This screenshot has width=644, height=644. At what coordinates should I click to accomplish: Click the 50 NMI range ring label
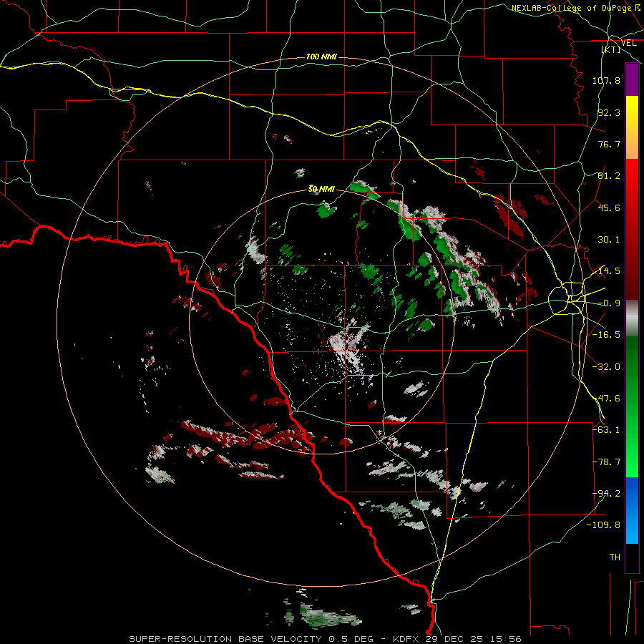pyautogui.click(x=321, y=189)
